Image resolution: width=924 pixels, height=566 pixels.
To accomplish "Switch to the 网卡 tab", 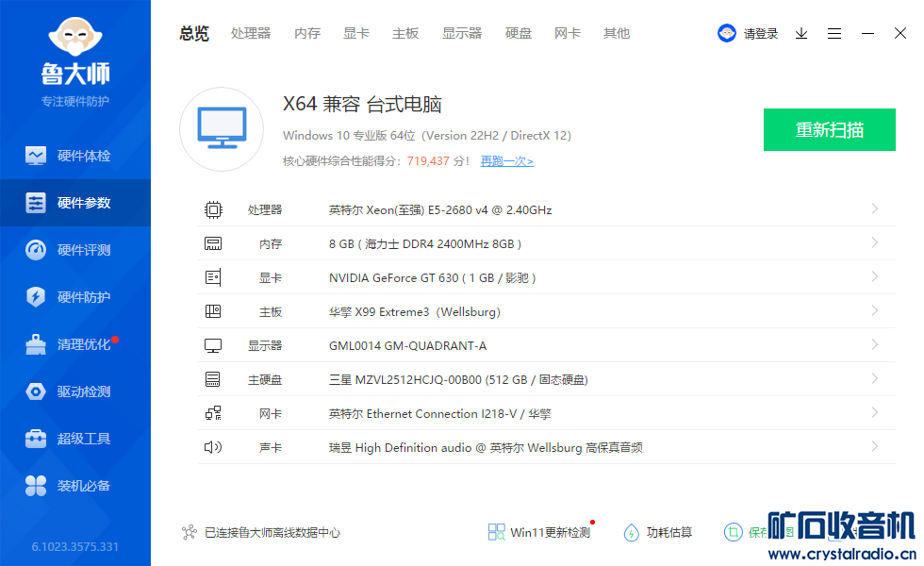I will pyautogui.click(x=568, y=34).
